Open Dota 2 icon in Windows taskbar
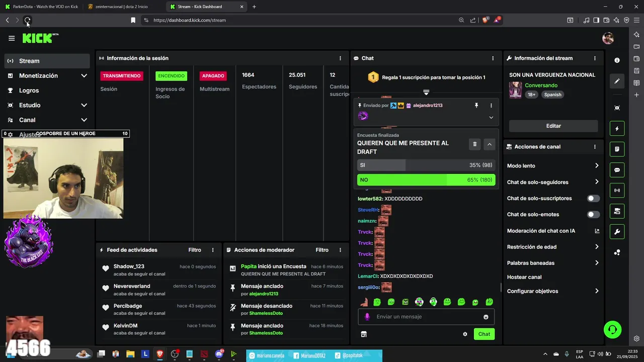Screen dimensions: 644x362 (204, 354)
